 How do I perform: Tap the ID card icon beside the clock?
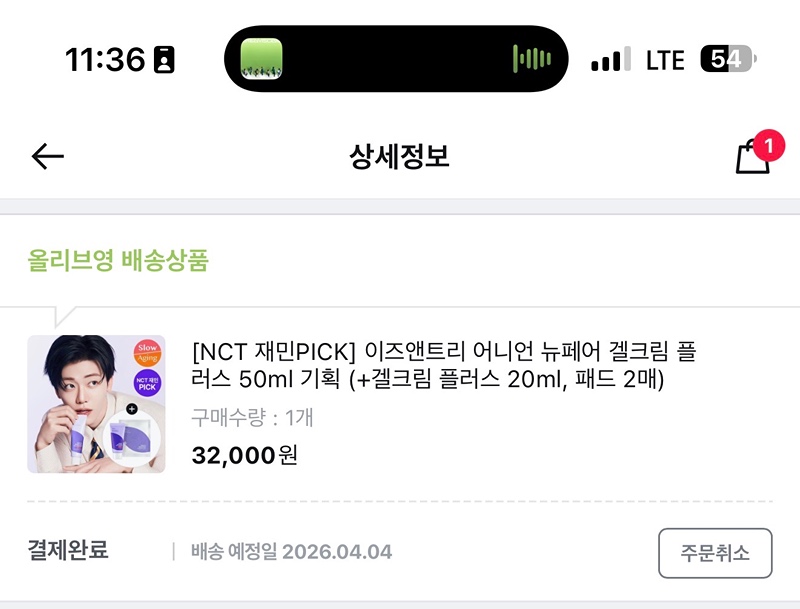163,60
